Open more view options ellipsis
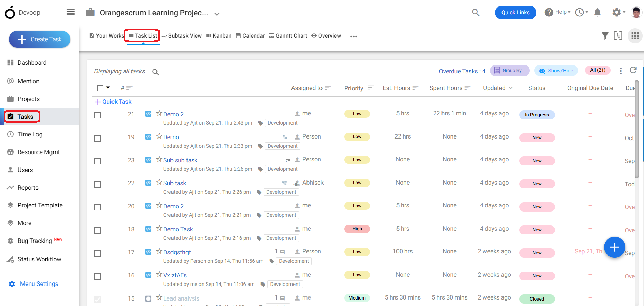 [354, 36]
